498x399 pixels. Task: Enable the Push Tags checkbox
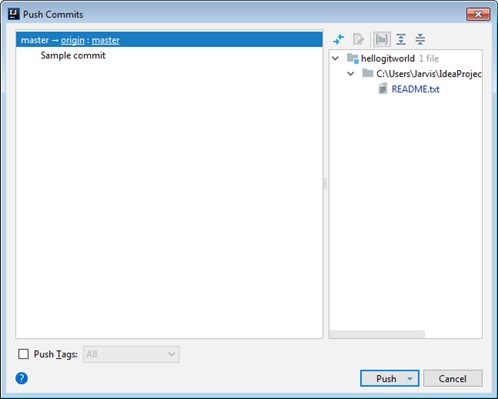pos(23,354)
